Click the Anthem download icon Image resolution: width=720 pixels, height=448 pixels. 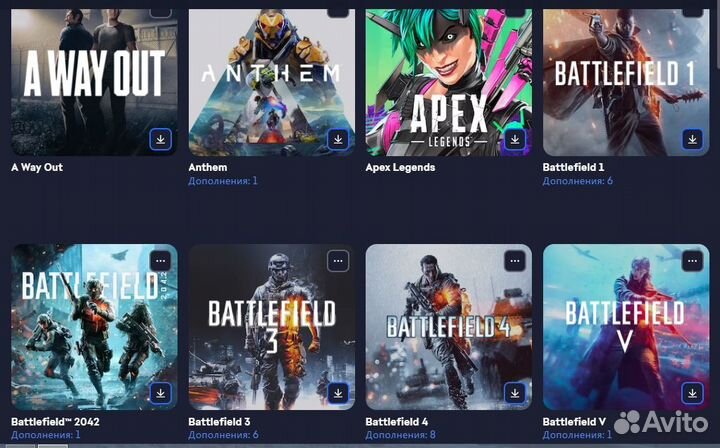click(x=338, y=139)
